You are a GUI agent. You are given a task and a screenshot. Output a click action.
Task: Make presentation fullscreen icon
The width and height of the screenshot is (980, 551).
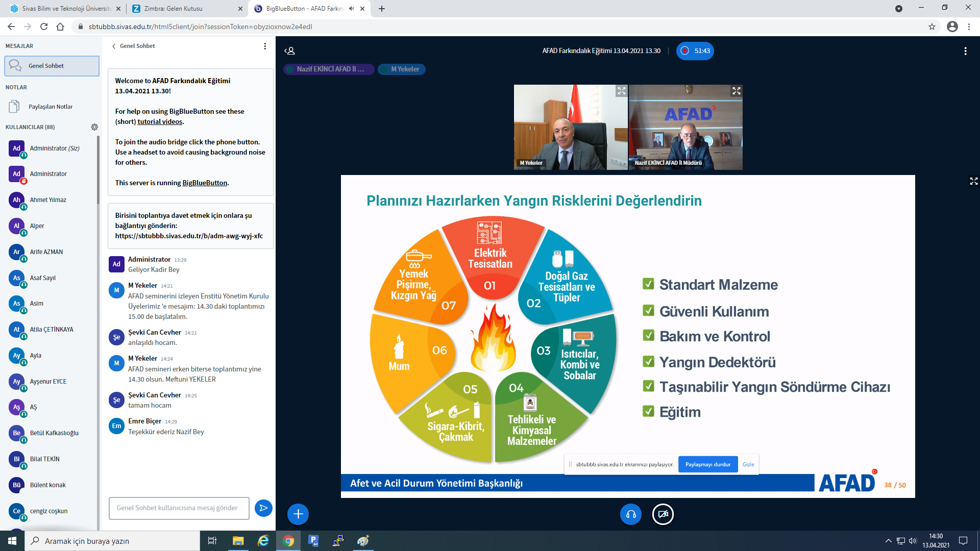tap(973, 181)
